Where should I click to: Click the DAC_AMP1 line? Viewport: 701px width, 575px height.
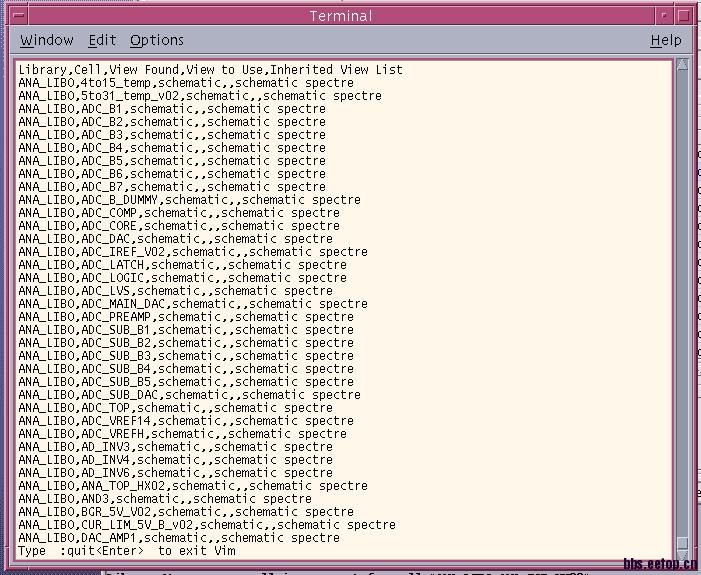click(x=179, y=537)
